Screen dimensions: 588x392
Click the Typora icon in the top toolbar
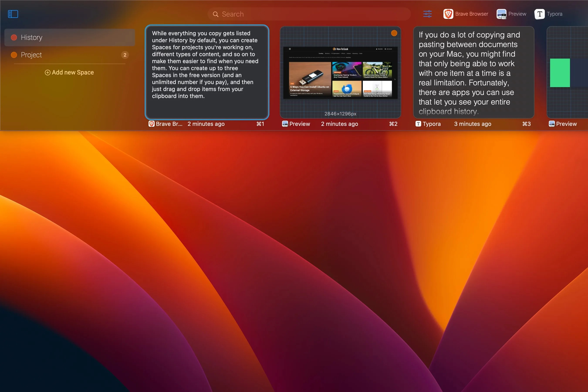[x=539, y=14]
